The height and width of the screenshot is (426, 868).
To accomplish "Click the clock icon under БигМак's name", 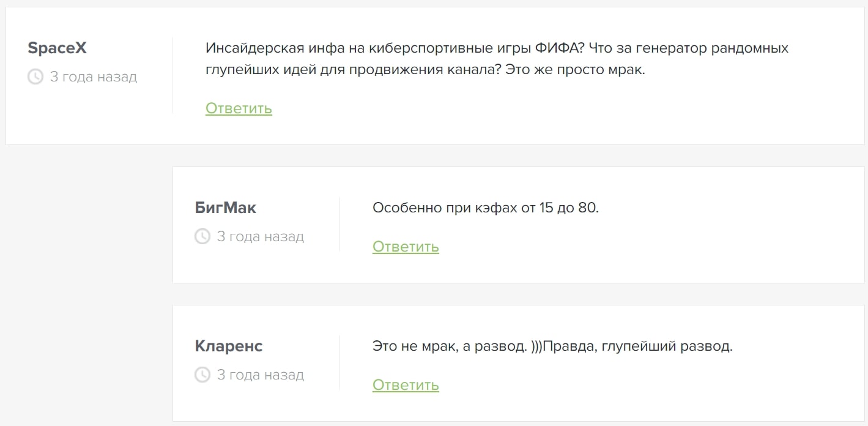I will (x=202, y=237).
